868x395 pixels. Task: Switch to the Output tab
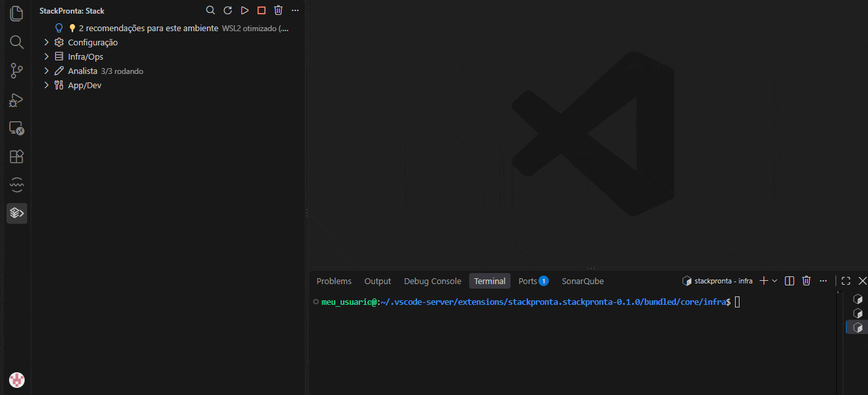pyautogui.click(x=378, y=281)
